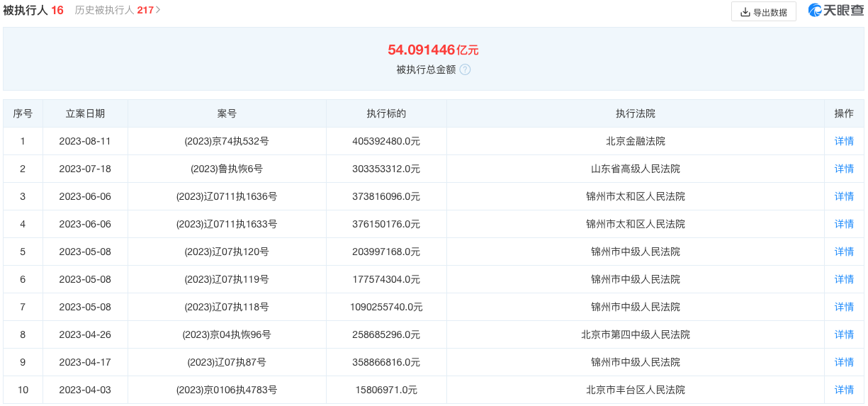
Task: Click the 执行法院 column header
Action: [636, 113]
